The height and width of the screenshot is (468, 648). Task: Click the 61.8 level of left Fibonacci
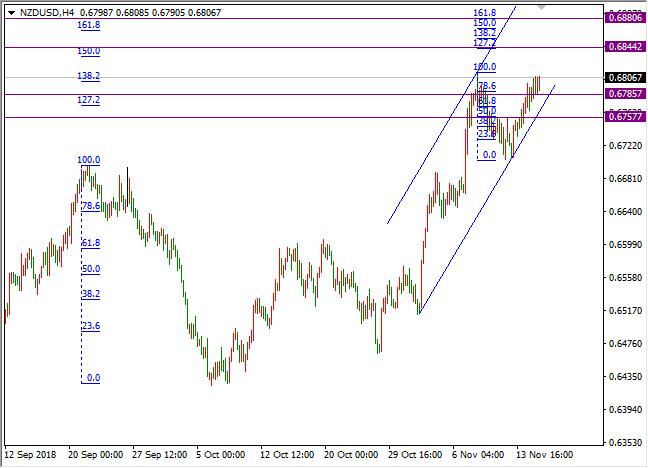[90, 243]
